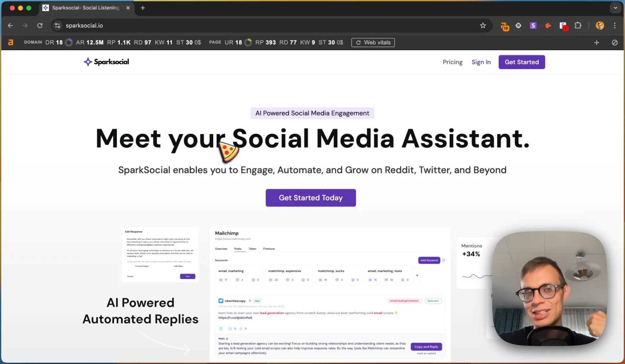Click the 'mailchimp, sucks' keyword card

[339, 275]
